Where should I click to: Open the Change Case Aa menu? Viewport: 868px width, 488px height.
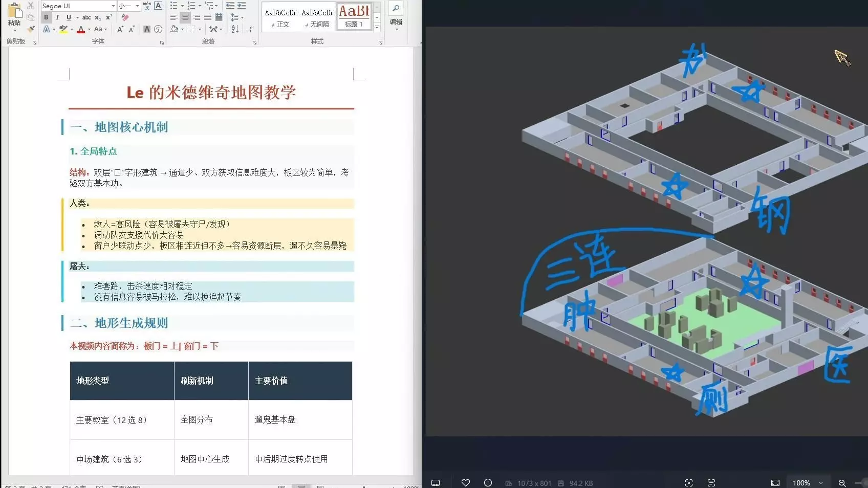point(100,29)
